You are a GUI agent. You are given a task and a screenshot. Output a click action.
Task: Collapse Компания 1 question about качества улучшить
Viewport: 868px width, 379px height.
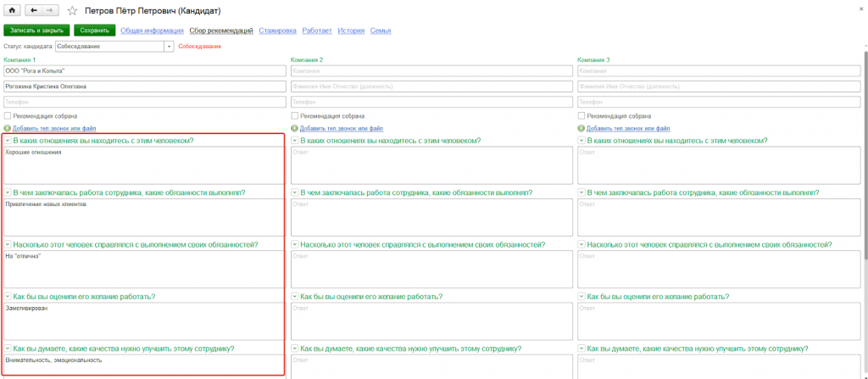click(8, 348)
